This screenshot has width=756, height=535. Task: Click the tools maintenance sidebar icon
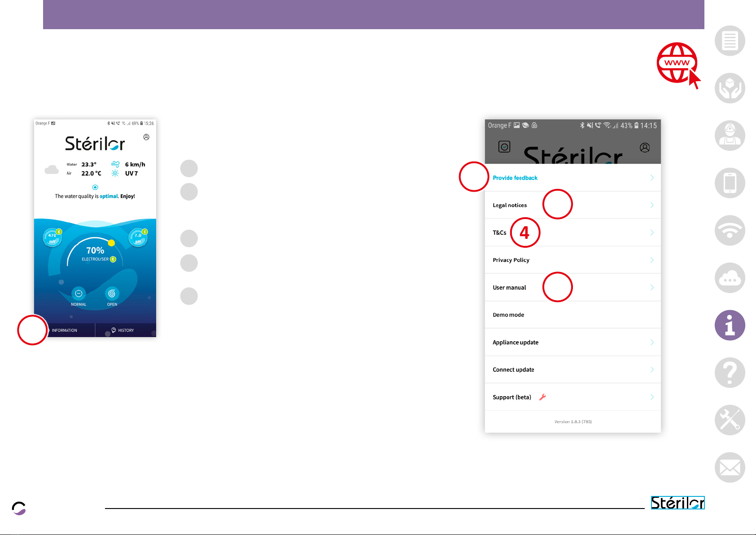click(730, 420)
